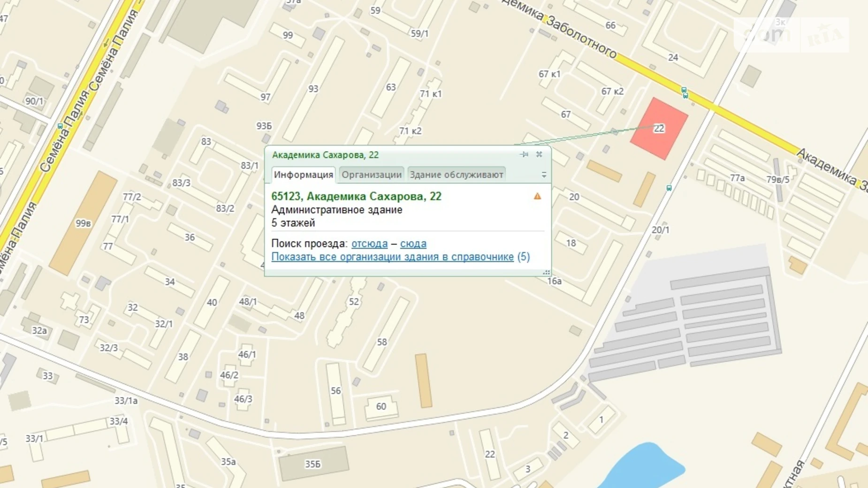Click the resize grip at the popup corner

pyautogui.click(x=546, y=272)
